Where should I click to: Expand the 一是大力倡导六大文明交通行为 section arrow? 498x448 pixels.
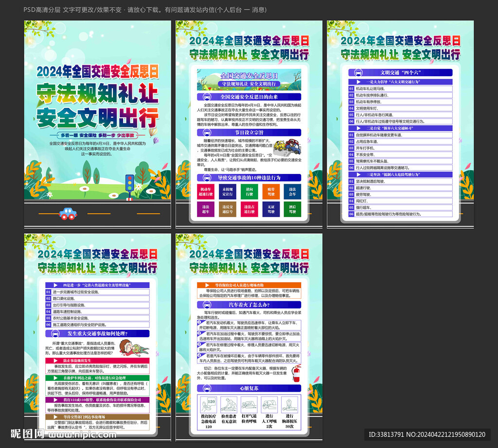pyautogui.click(x=358, y=81)
